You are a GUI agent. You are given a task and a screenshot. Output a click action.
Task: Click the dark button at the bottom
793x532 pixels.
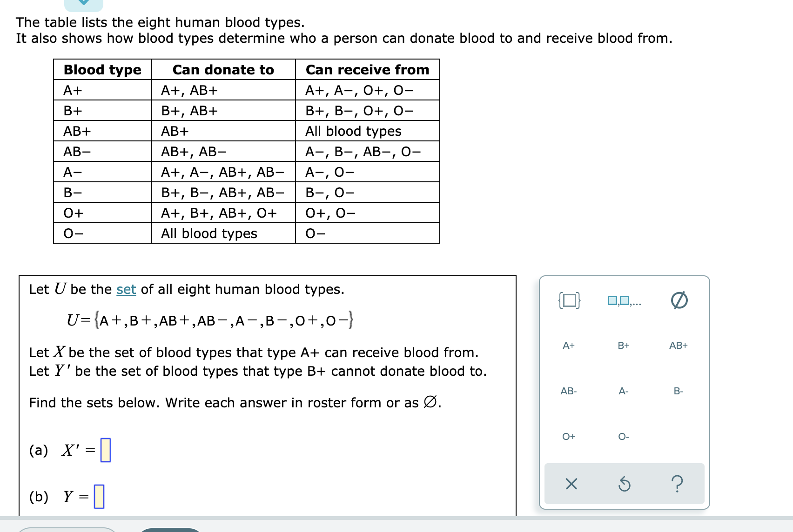(170, 529)
